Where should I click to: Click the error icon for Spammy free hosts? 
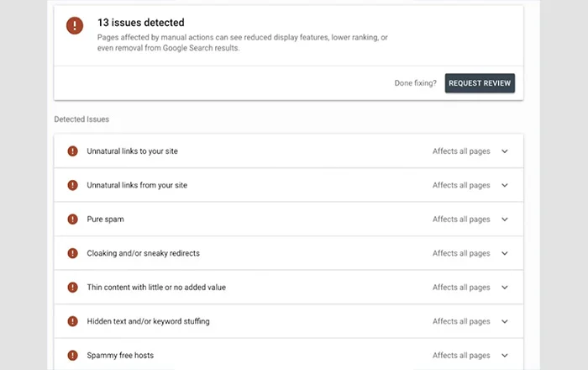coord(72,356)
